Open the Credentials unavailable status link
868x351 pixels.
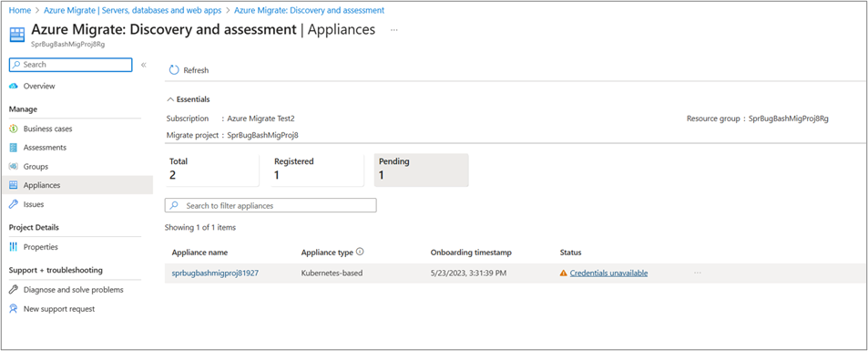click(609, 273)
